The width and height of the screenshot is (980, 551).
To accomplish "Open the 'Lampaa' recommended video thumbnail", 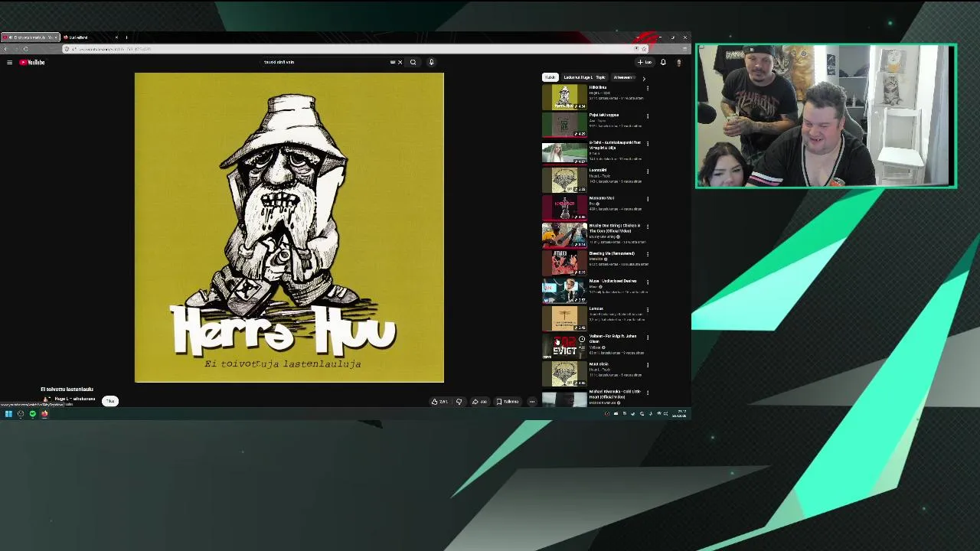I will 564,318.
